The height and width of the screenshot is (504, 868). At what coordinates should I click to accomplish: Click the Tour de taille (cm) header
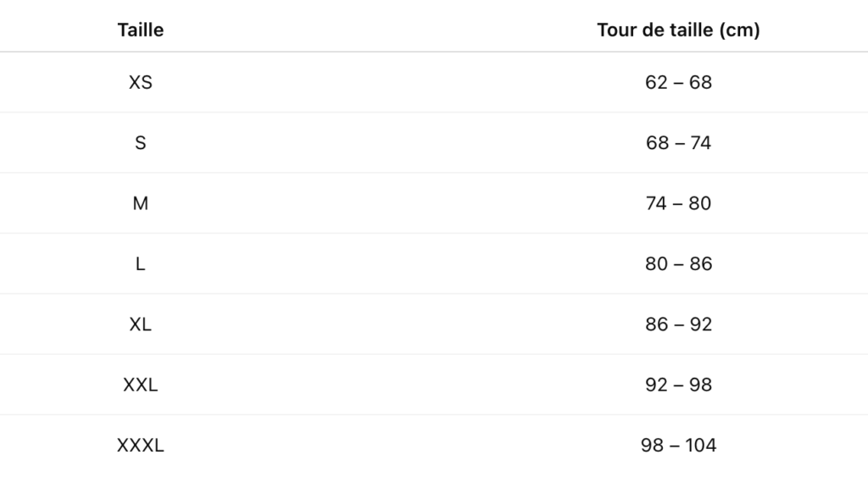(678, 30)
